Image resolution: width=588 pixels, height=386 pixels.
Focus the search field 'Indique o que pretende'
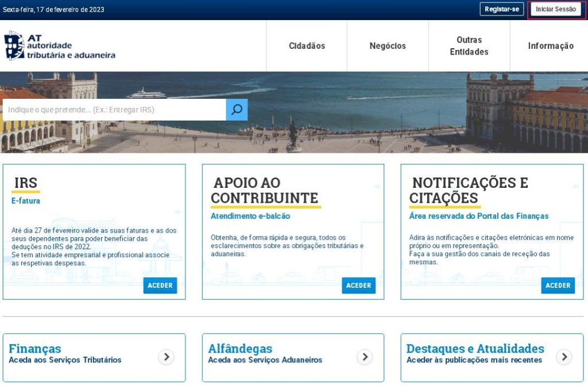[x=114, y=110]
